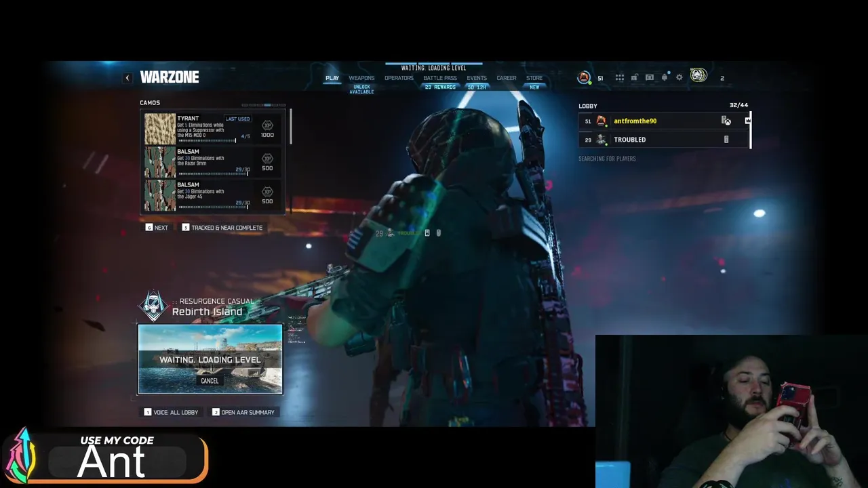The height and width of the screenshot is (488, 868).
Task: Click the 1 key icon for voice chat
Action: pos(148,412)
